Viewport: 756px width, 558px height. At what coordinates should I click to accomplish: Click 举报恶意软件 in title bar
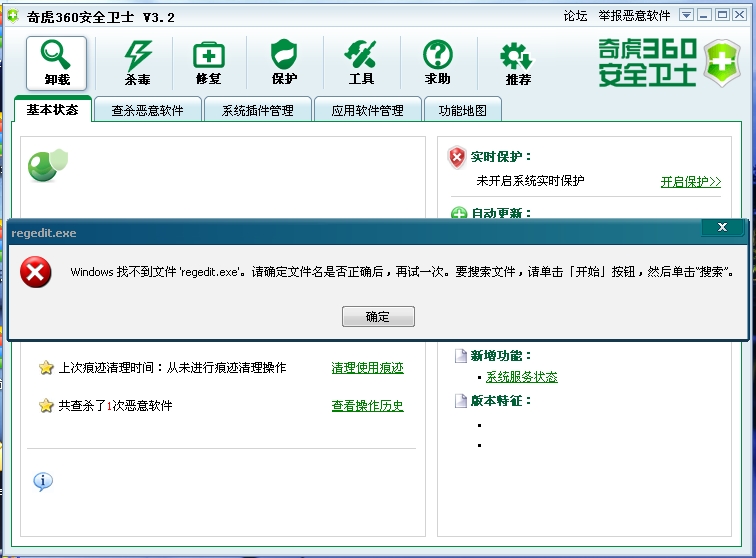click(x=634, y=16)
